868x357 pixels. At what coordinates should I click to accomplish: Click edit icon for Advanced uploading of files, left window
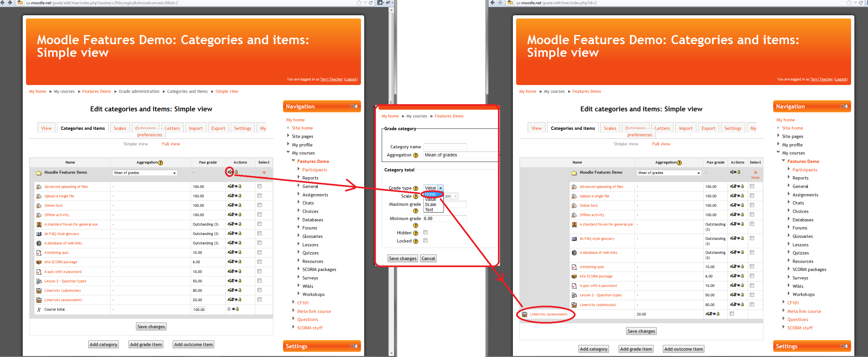coord(229,186)
